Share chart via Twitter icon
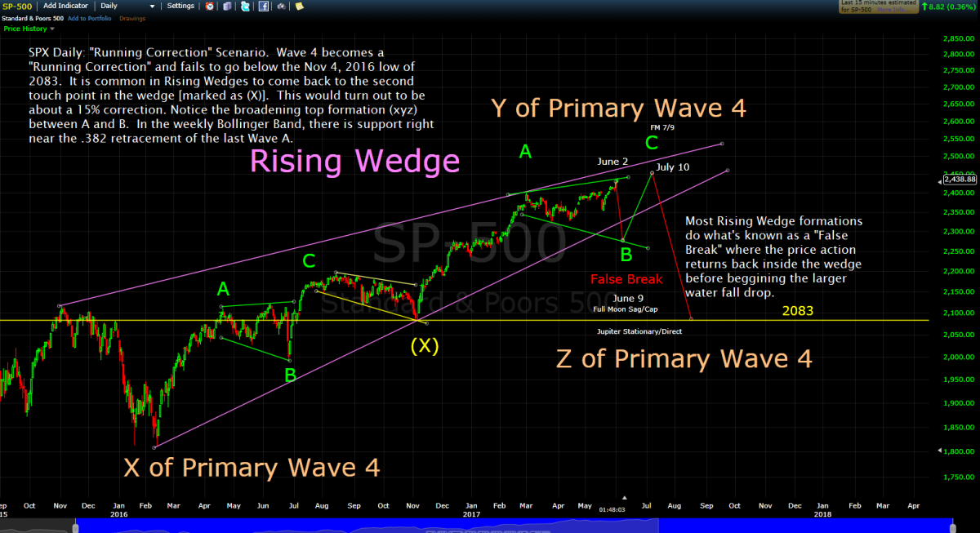 pos(245,6)
